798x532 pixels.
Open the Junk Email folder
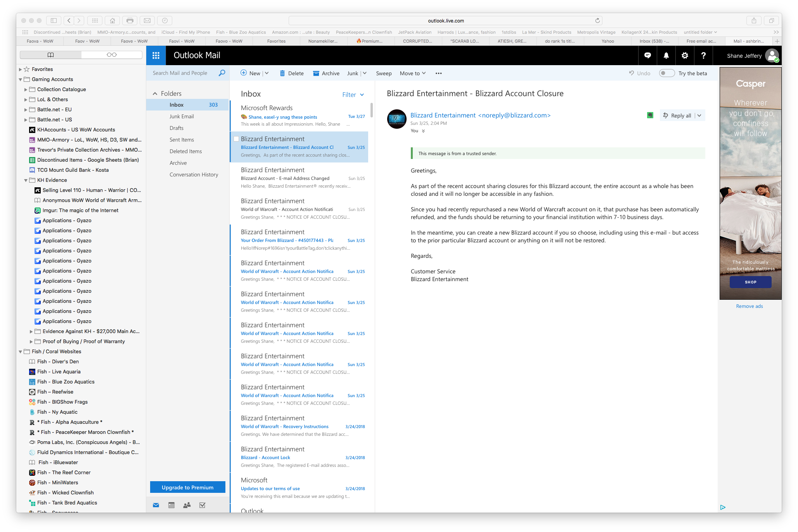coord(182,116)
